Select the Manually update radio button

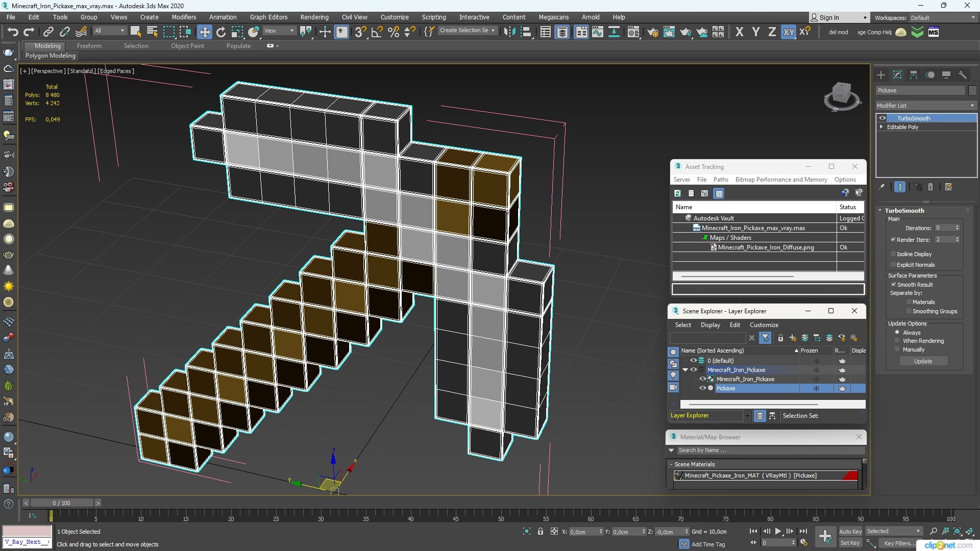(897, 349)
